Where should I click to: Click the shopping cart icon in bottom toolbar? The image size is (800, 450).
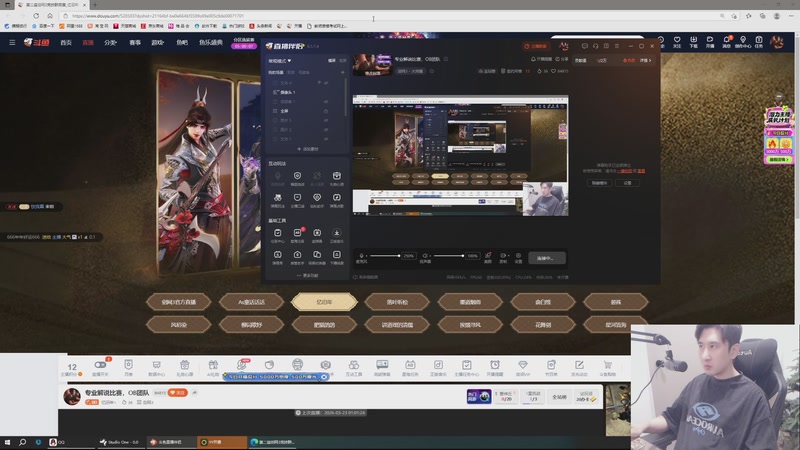click(x=607, y=365)
